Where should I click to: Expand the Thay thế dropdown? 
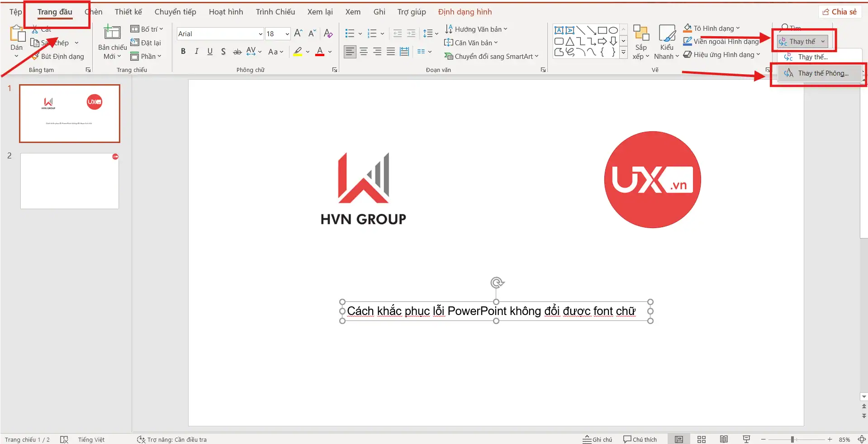pos(823,41)
